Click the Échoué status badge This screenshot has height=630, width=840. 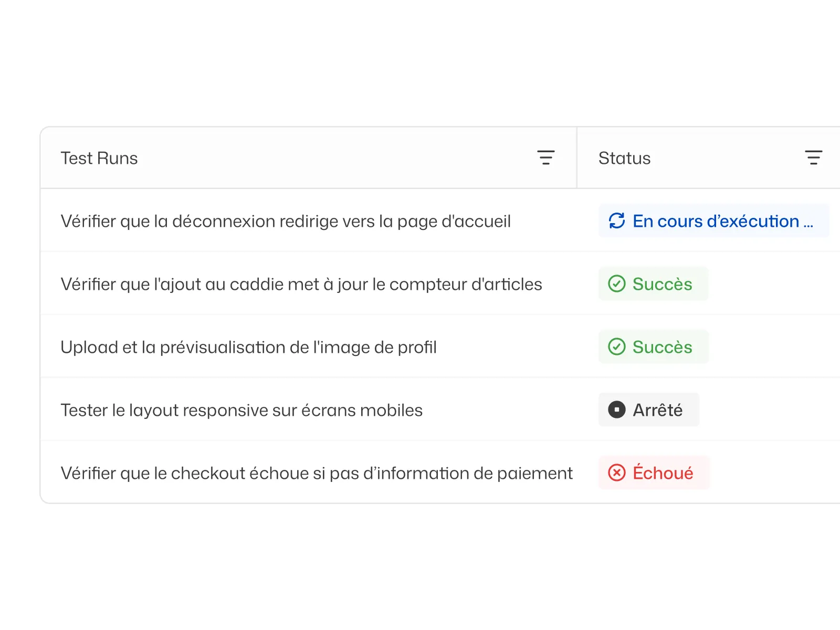[x=654, y=473]
